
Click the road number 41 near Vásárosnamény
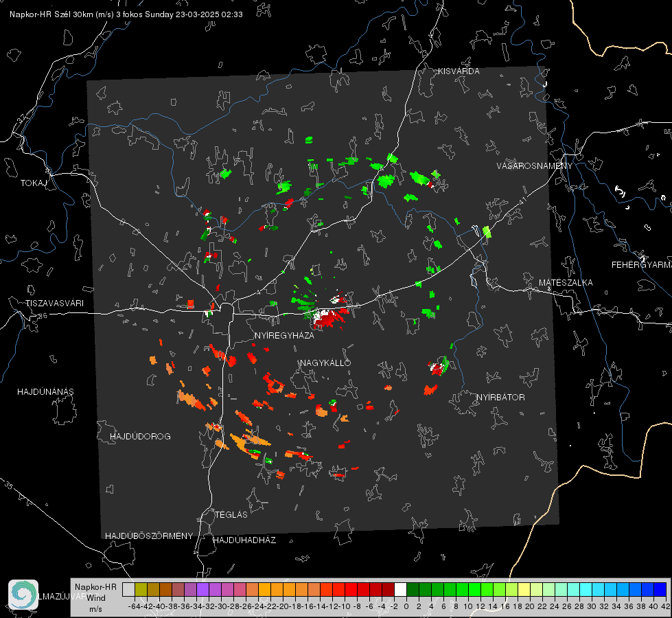(x=522, y=201)
